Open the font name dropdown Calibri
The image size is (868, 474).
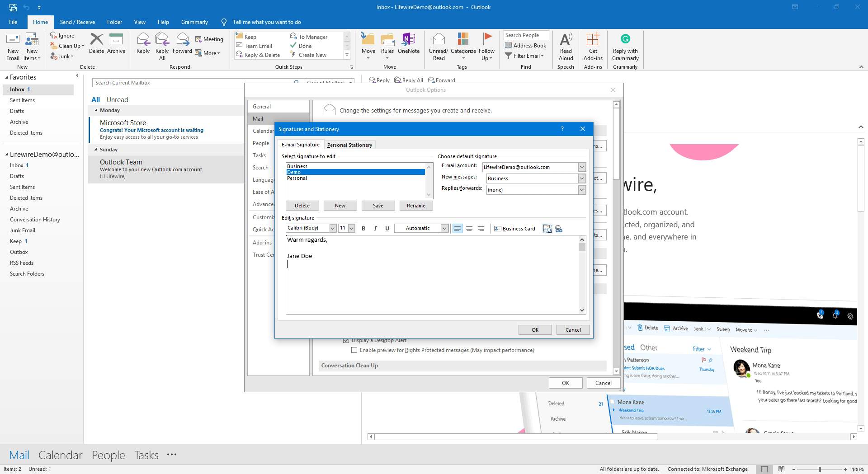coord(333,228)
